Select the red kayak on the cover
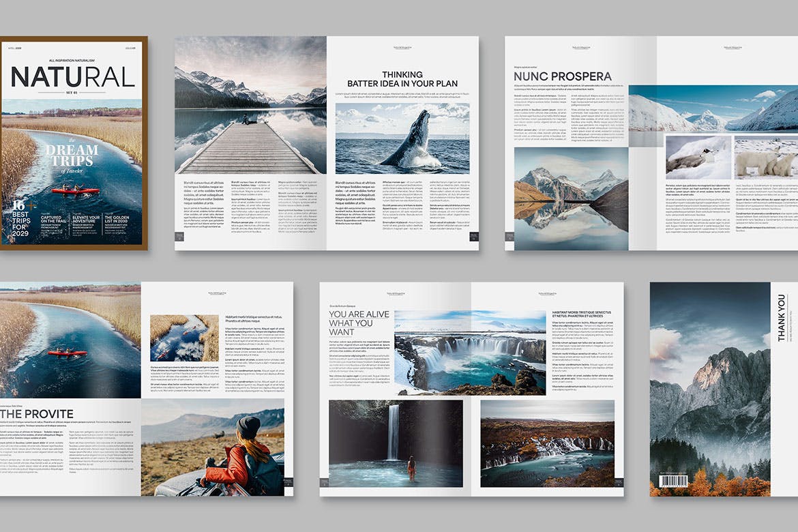The width and height of the screenshot is (798, 532). [x=75, y=191]
